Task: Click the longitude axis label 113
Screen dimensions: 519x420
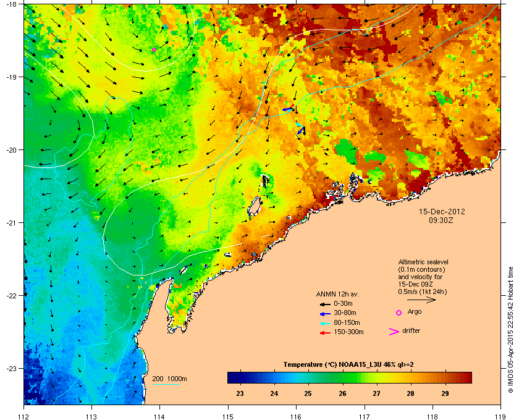Action: click(91, 416)
